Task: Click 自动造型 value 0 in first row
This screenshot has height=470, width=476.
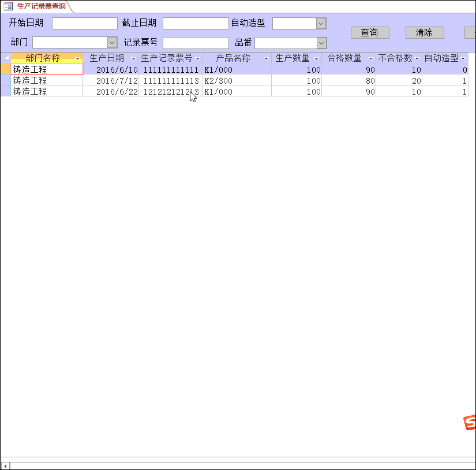Action: pos(445,69)
